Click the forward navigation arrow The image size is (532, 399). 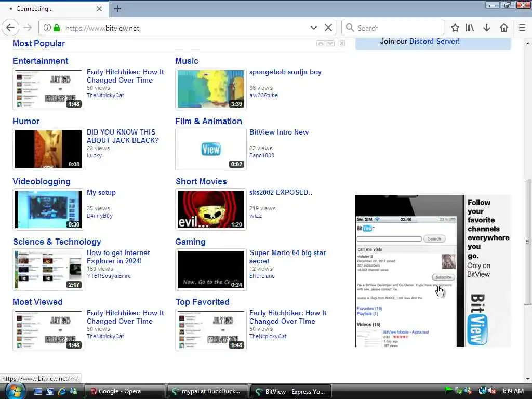(28, 28)
